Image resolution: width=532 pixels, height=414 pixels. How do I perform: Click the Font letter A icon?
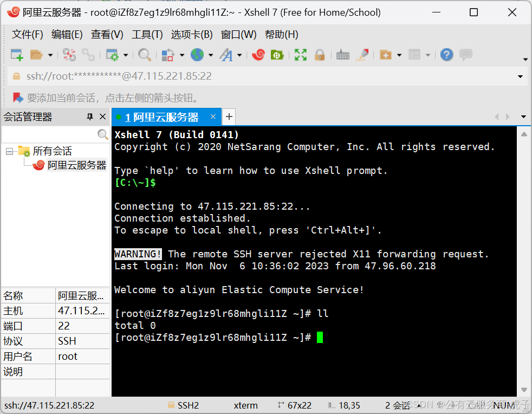pos(226,55)
